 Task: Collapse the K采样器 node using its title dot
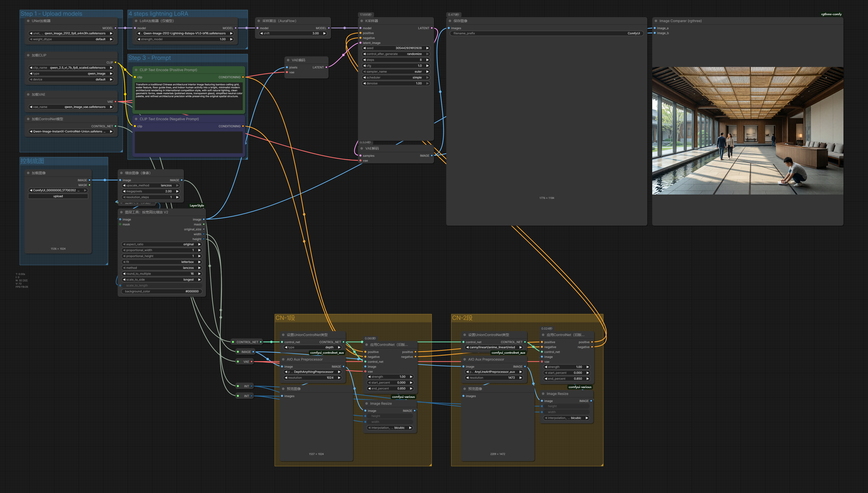click(x=362, y=21)
